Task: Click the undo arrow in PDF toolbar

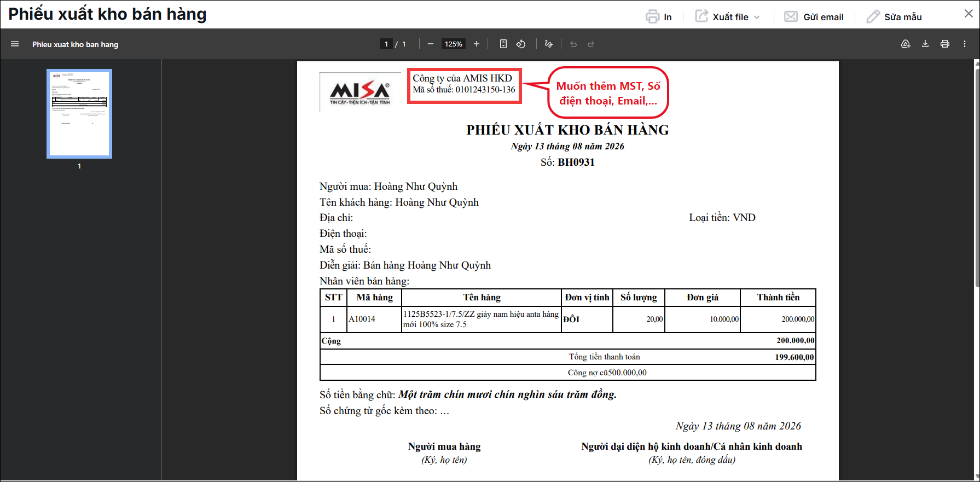Action: [x=573, y=44]
